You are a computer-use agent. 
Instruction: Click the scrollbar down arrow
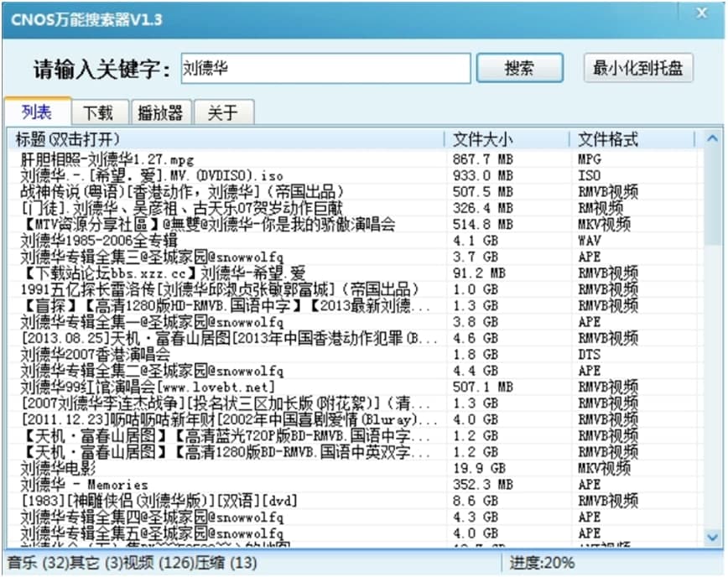pos(712,537)
